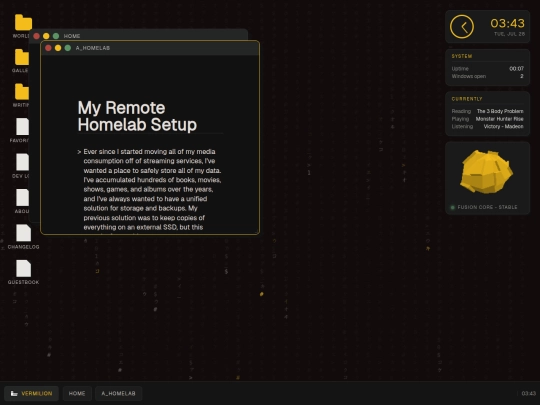Click the CURRENTLY widget header
This screenshot has width=540, height=405.
(x=467, y=99)
